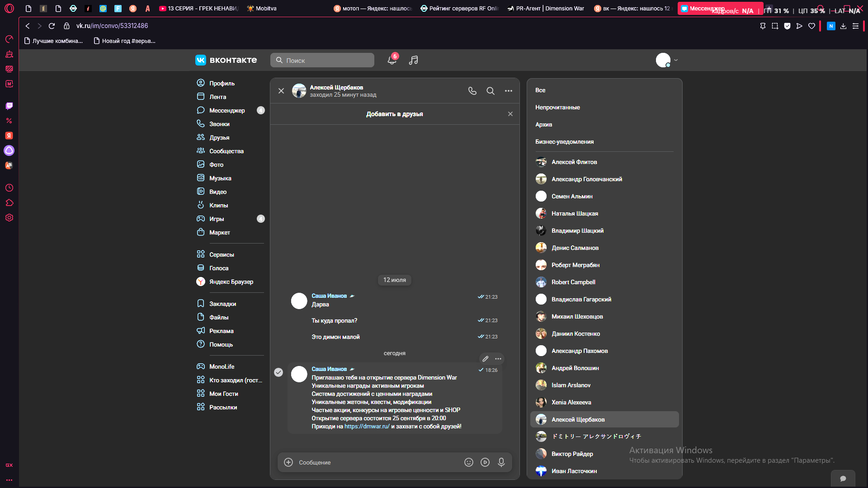
Task: Open notifications bell with 6 badge
Action: pos(392,60)
